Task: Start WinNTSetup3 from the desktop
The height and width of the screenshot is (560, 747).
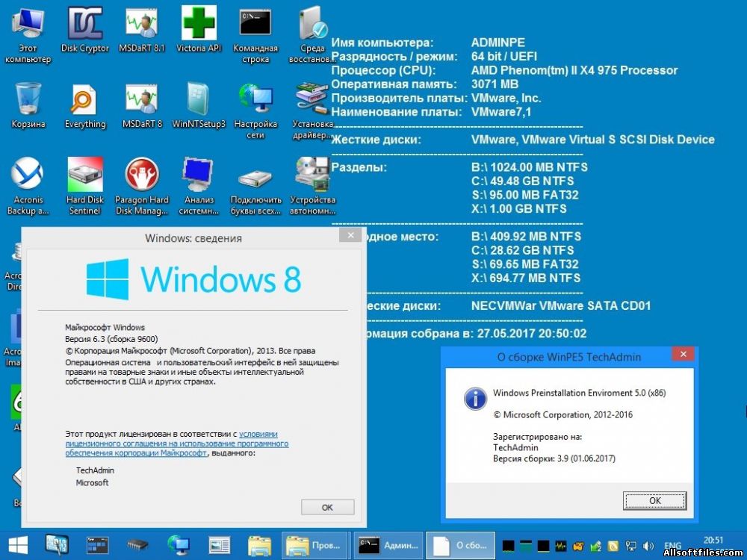Action: 199,106
